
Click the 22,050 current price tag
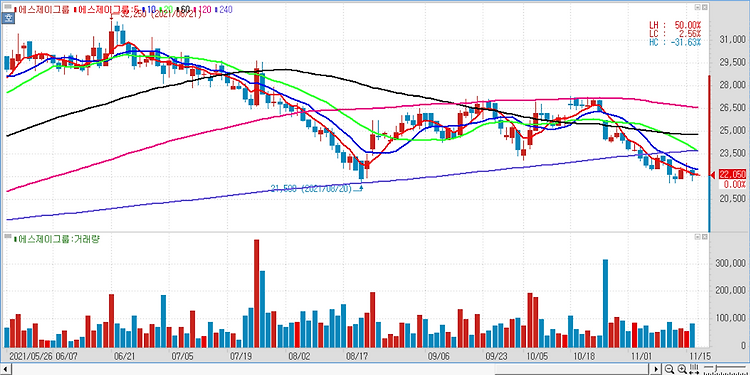tap(731, 175)
